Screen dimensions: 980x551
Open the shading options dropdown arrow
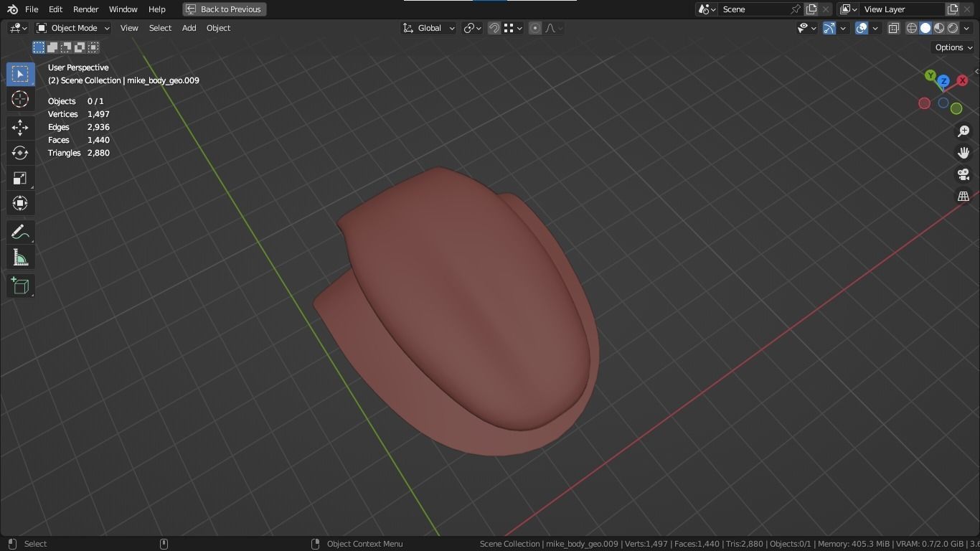pos(966,28)
